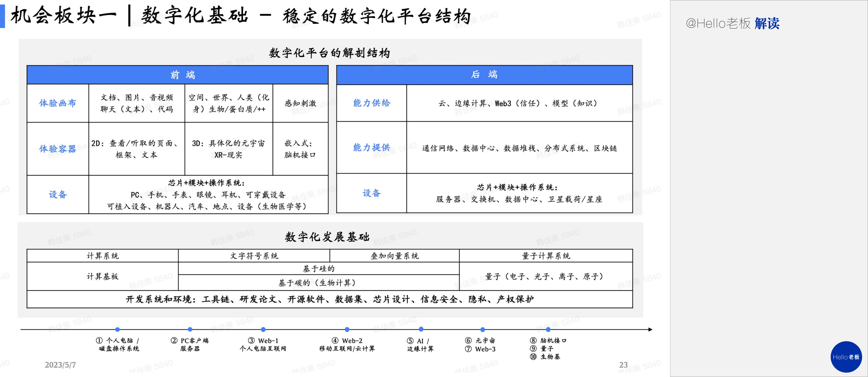The height and width of the screenshot is (377, 868).
Task: Click the @Hello老板 解读 heading
Action: coord(732,23)
